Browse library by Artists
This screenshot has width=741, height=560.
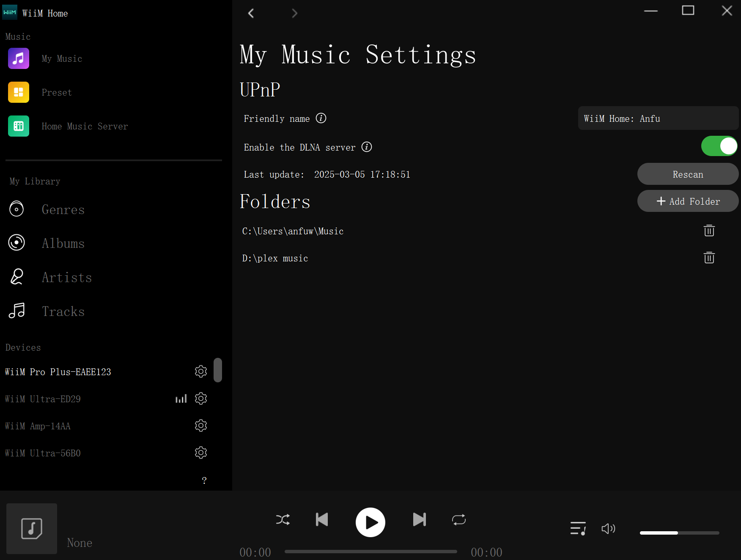67,277
